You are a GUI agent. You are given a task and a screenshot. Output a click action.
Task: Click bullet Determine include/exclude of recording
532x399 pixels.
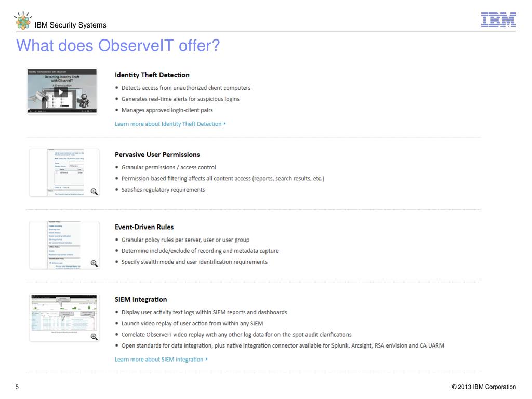click(200, 251)
